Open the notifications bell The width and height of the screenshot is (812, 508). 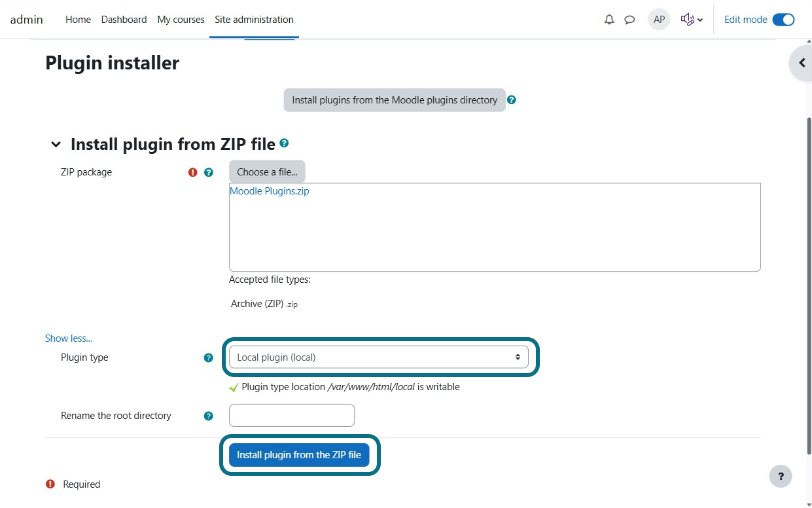coord(609,20)
